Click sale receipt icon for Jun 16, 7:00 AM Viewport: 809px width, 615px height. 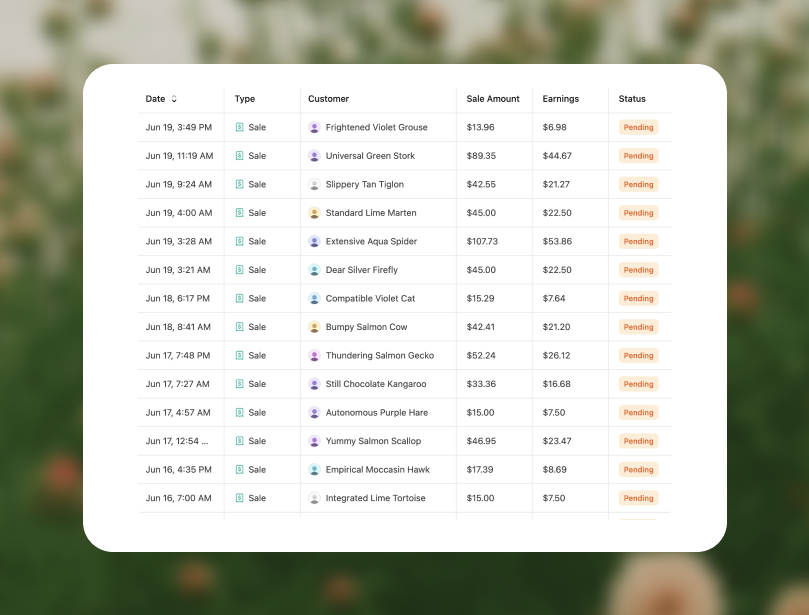(239, 498)
